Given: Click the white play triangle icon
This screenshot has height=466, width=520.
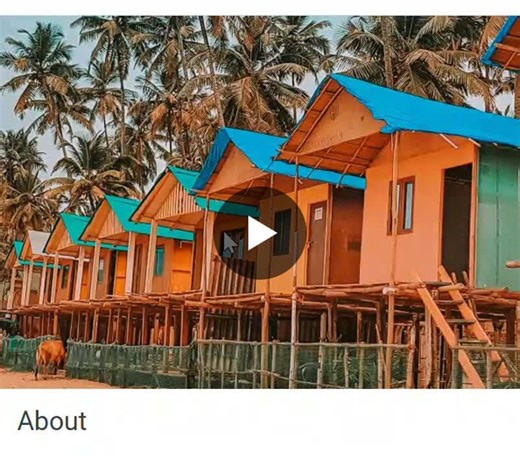Looking at the screenshot, I should pyautogui.click(x=262, y=233).
